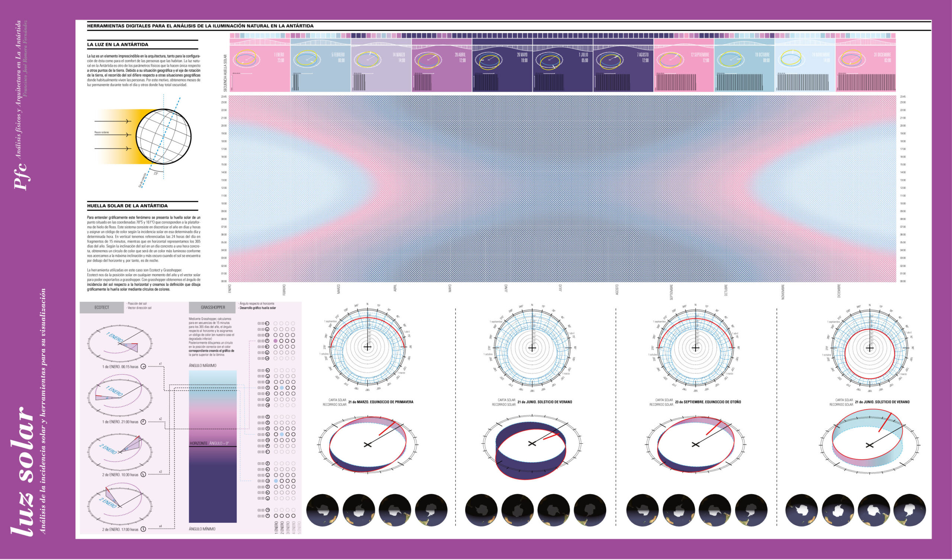
Task: Click the EQUINOCCIO DE PRIMAVERA chart title
Action: click(x=389, y=402)
